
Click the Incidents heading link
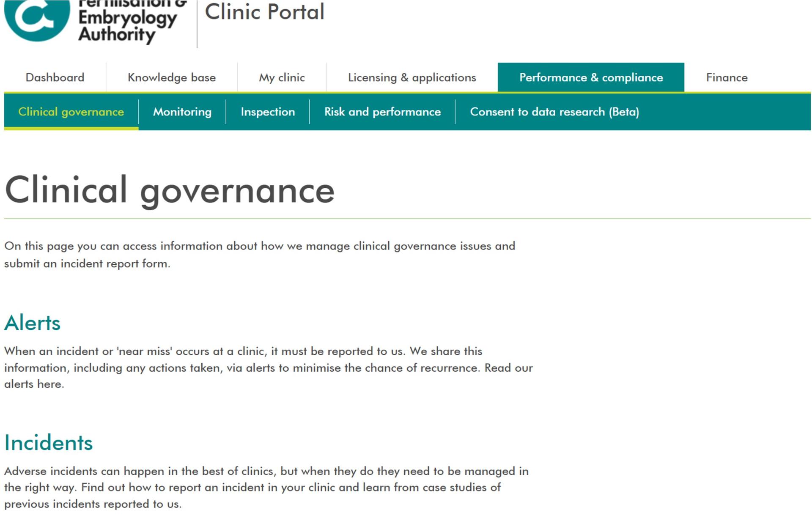[x=49, y=443]
